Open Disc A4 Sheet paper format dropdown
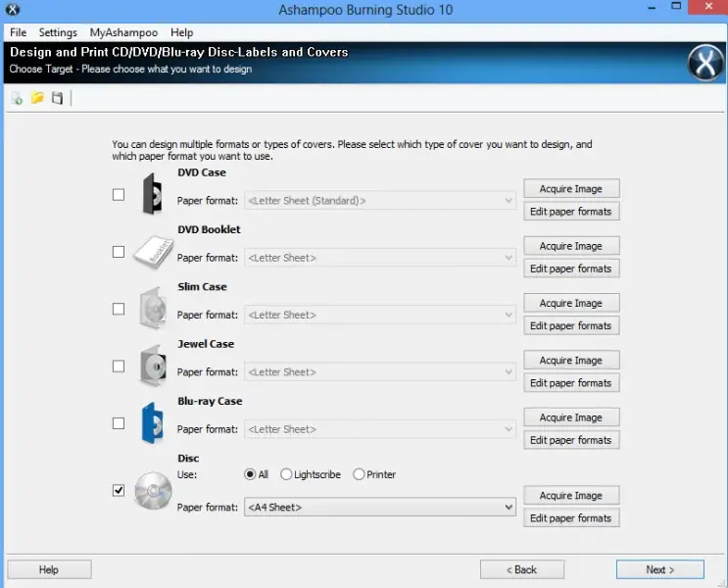 pyautogui.click(x=380, y=508)
